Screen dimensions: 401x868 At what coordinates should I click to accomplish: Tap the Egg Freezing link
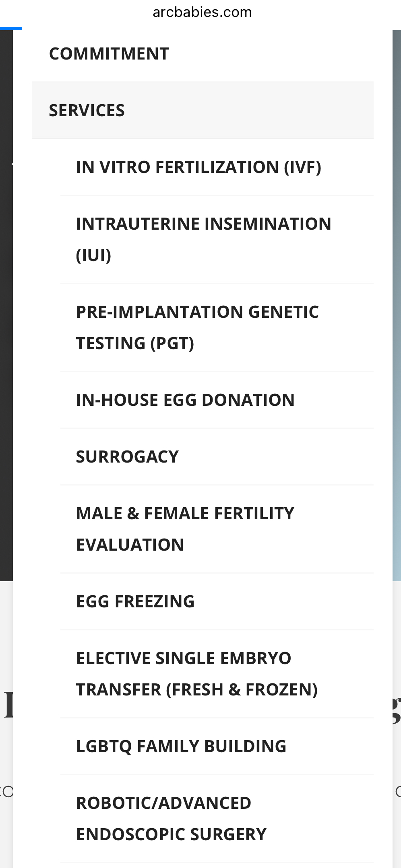click(x=217, y=601)
